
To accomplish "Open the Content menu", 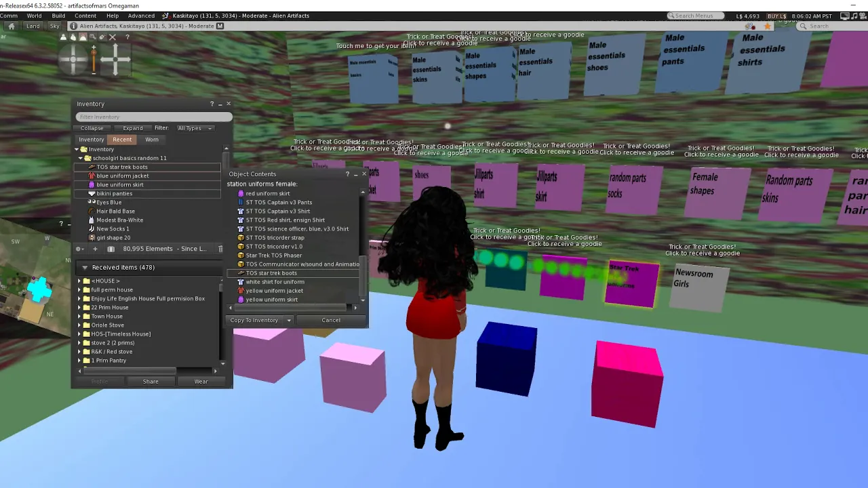I will click(85, 16).
